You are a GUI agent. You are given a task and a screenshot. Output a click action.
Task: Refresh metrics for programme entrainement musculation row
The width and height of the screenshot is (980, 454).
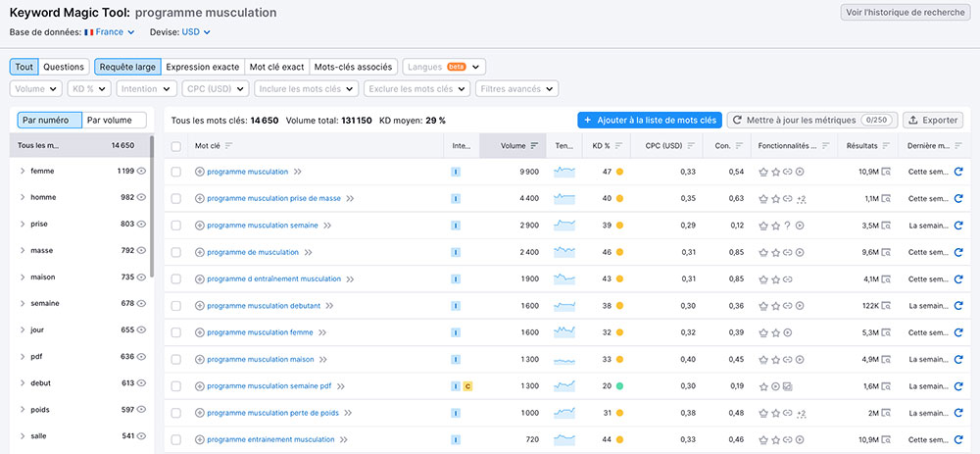pos(958,439)
